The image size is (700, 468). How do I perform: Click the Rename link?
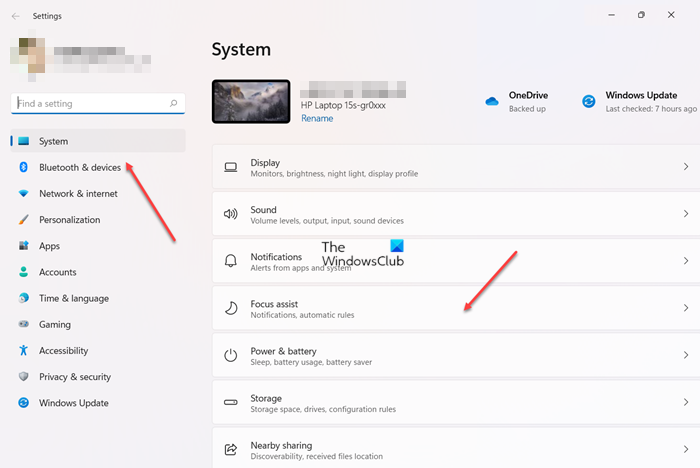(317, 118)
